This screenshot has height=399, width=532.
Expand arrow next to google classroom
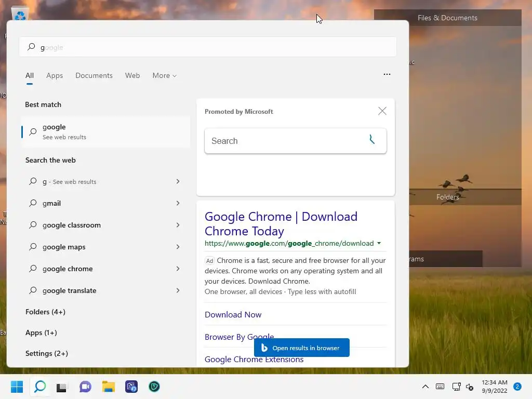click(178, 225)
